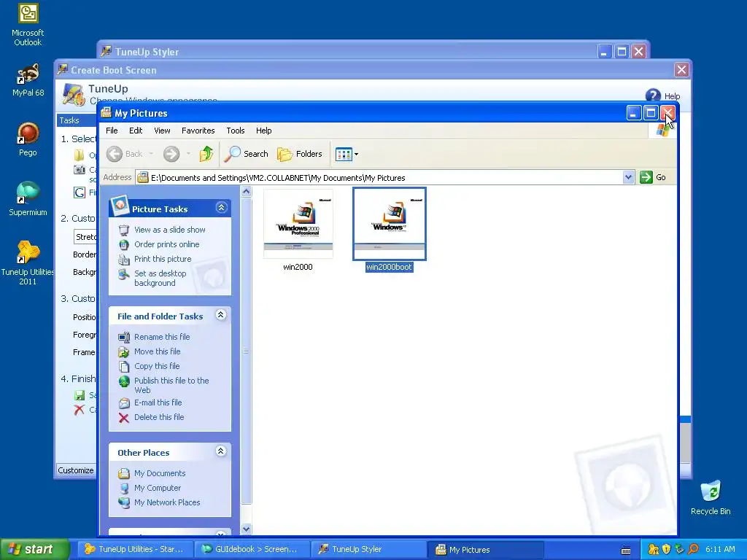Click Print this picture

tap(163, 259)
